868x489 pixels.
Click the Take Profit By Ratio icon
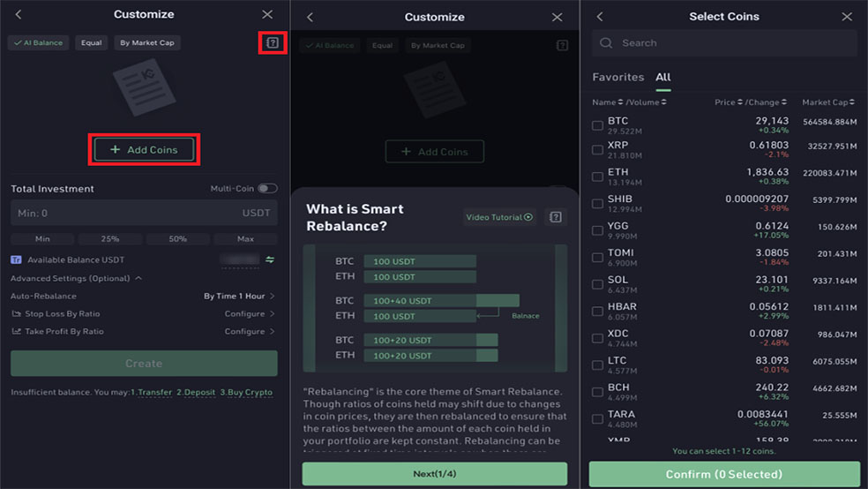(x=16, y=332)
